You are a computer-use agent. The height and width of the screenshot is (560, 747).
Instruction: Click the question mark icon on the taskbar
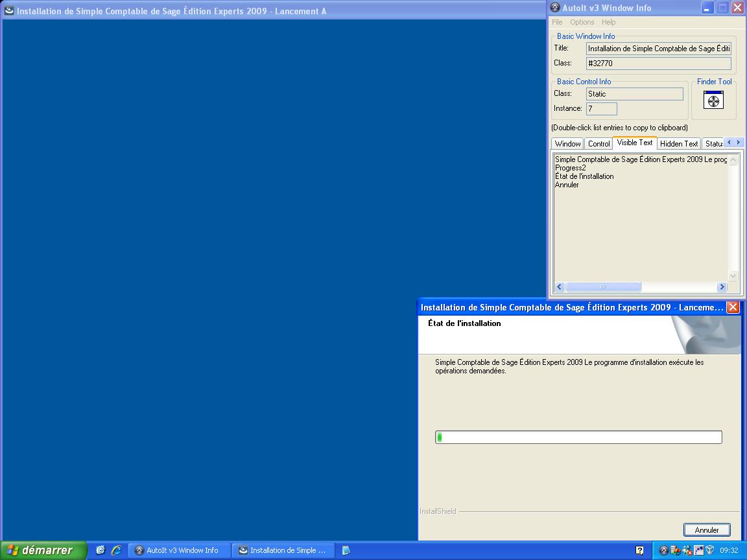640,550
